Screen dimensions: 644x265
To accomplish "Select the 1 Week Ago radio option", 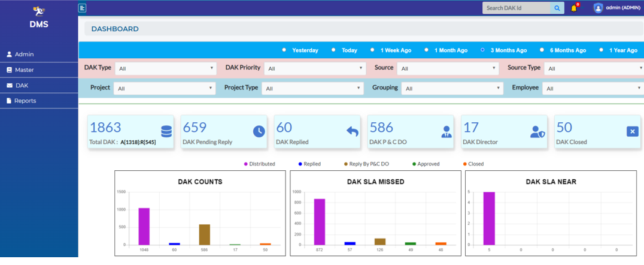I will [x=372, y=50].
